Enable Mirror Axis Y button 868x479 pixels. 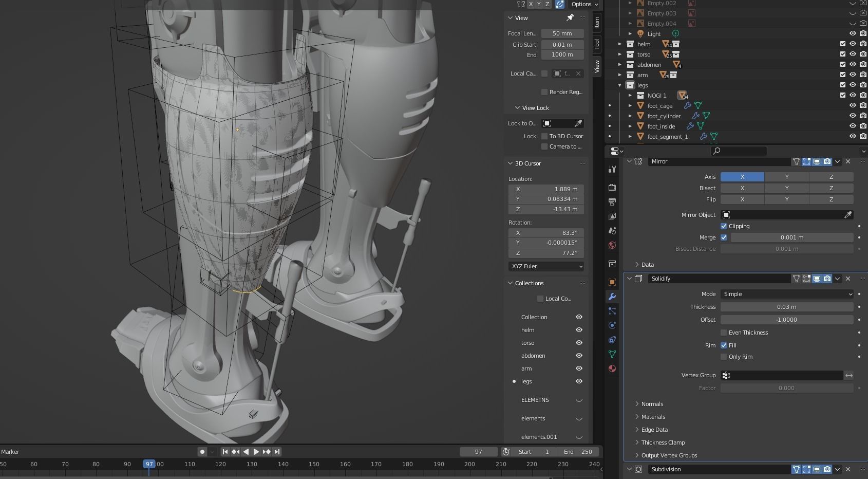tap(787, 177)
